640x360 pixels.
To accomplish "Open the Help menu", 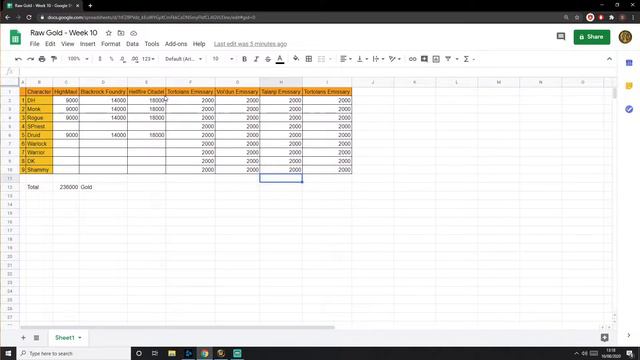I will (x=199, y=44).
